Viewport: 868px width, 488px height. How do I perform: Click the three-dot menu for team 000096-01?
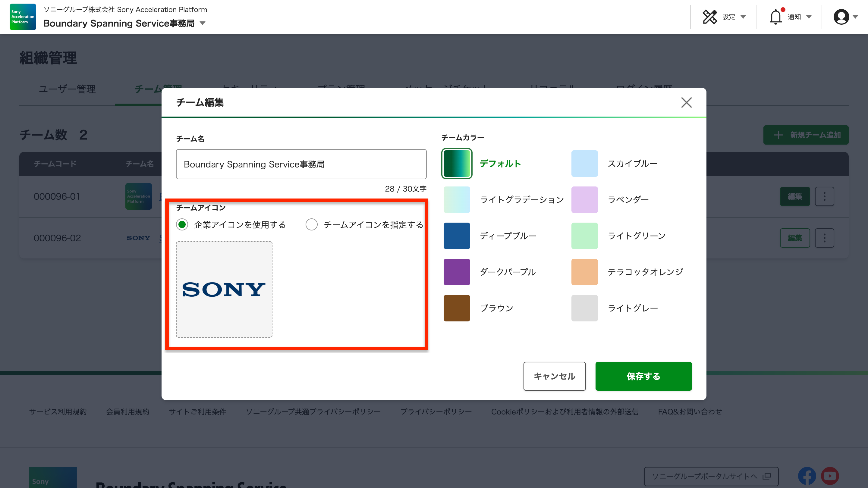pos(824,196)
